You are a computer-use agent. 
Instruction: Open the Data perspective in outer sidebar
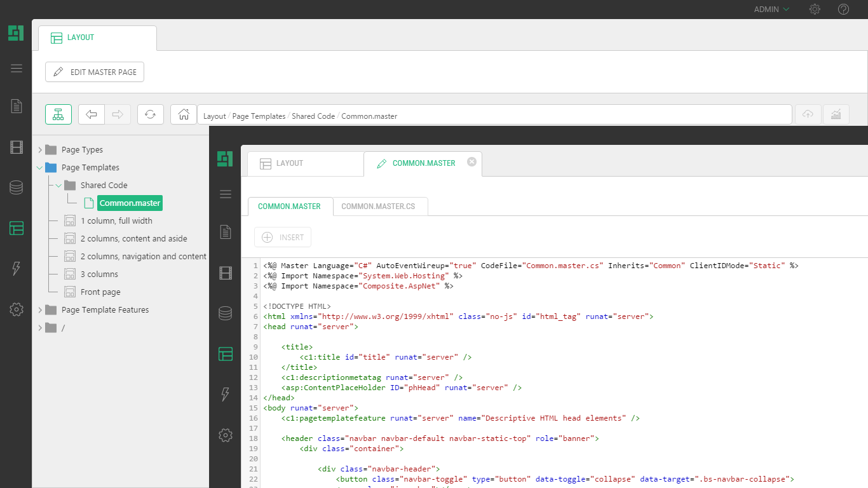[x=17, y=187]
